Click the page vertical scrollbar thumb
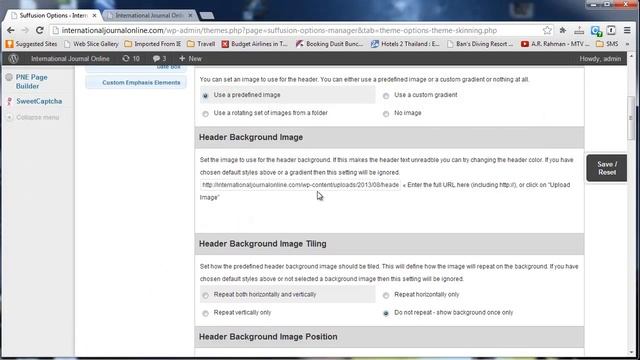 coord(631,117)
